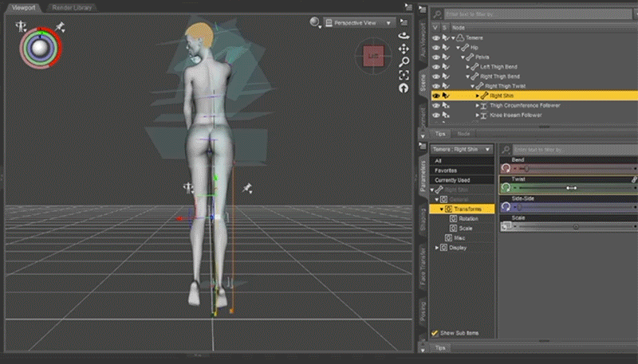Click the Side-Side rotation property icon
638x364 pixels.
click(x=506, y=207)
